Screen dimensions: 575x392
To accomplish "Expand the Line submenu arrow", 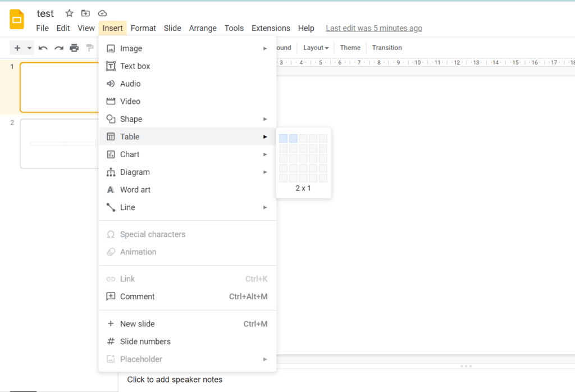I will pos(265,208).
